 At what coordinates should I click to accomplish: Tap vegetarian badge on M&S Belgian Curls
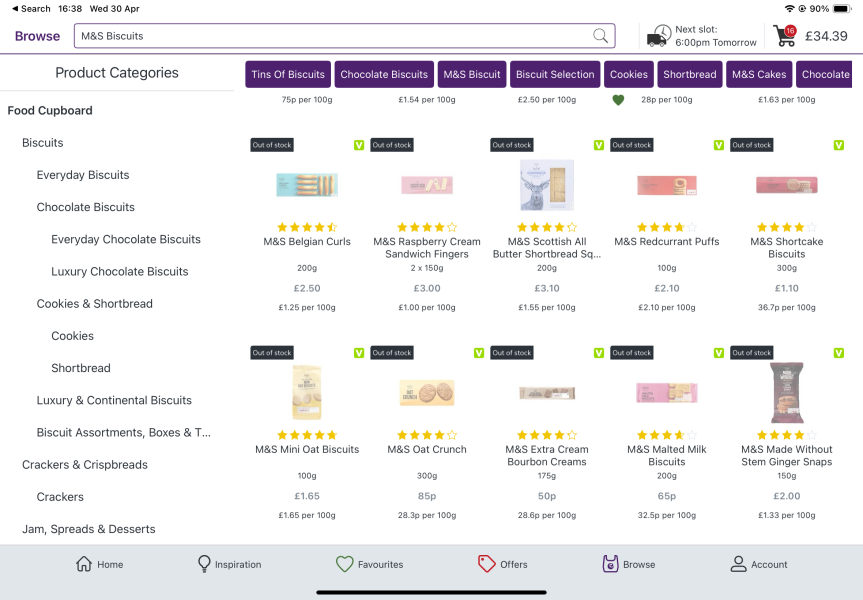pos(359,145)
